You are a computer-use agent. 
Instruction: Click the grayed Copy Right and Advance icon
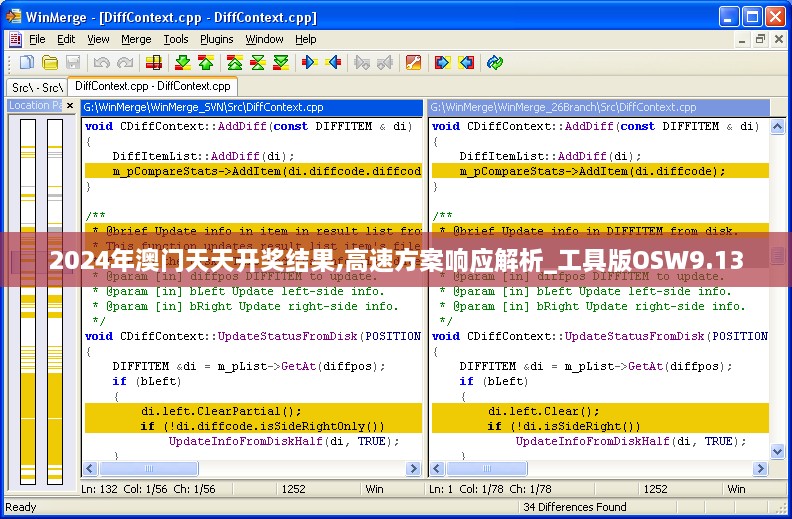coord(362,63)
